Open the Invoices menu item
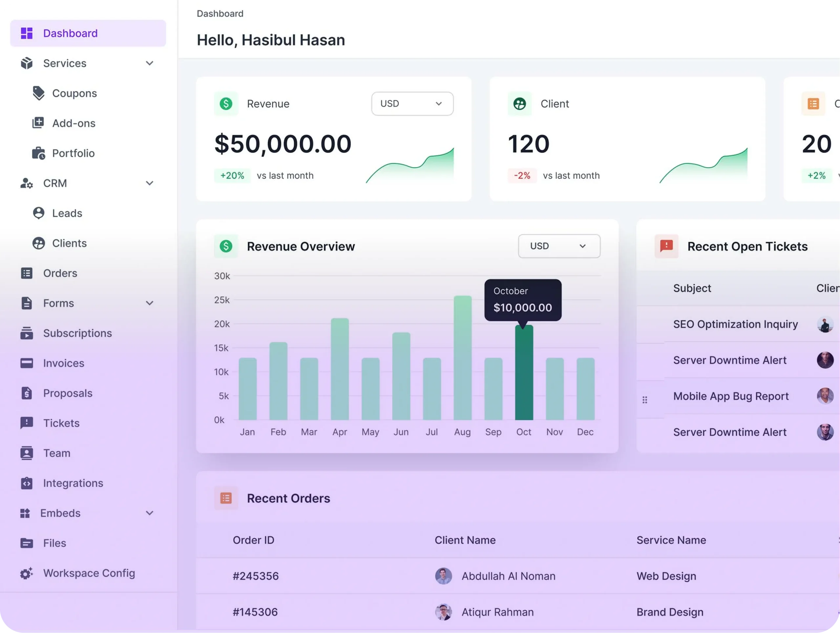The width and height of the screenshot is (840, 633). coord(63,363)
